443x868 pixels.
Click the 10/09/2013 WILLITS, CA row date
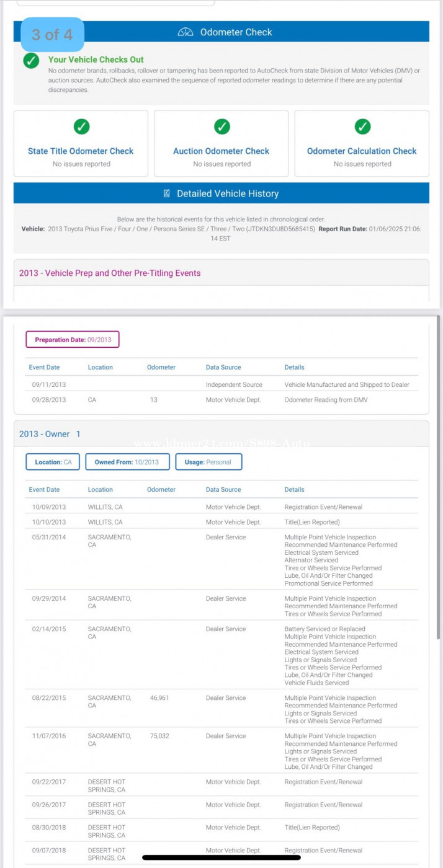click(x=49, y=507)
